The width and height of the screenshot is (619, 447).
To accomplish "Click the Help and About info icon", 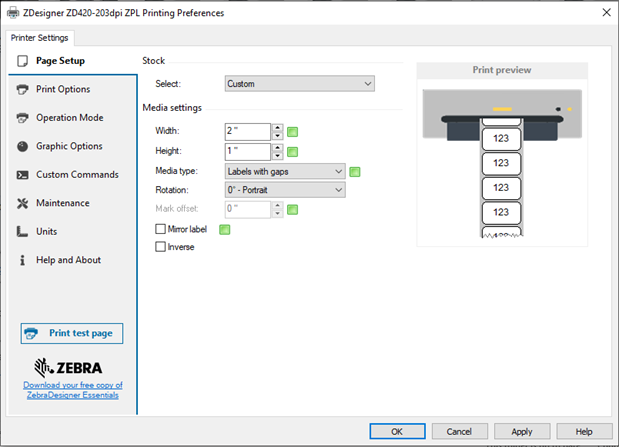I will pyautogui.click(x=23, y=260).
